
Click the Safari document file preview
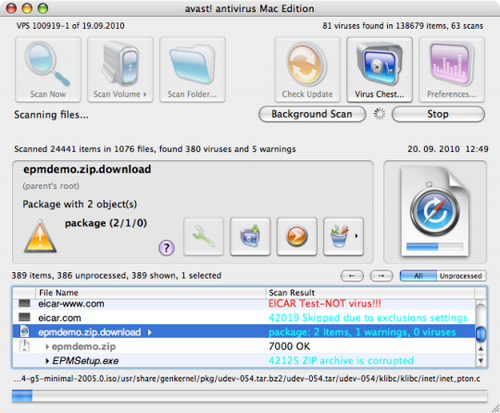pos(435,212)
